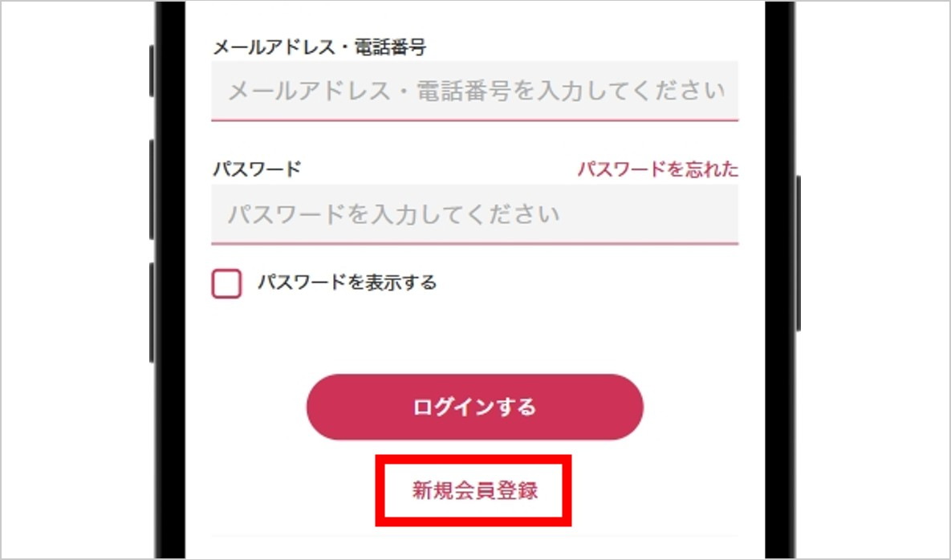Select the password entry field

click(x=474, y=213)
